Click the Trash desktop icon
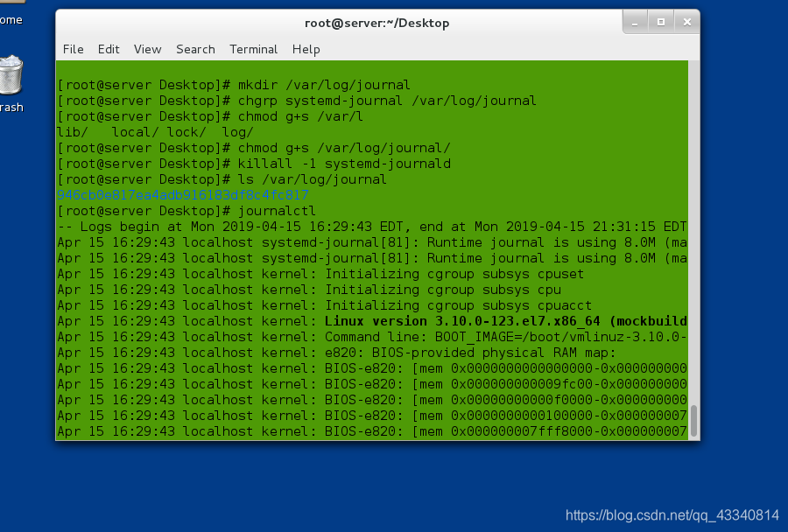 click(11, 75)
